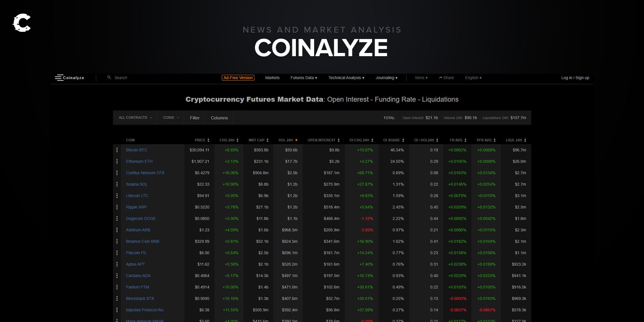This screenshot has height=322, width=644.
Task: Click the Ad-Free Version button
Action: (238, 78)
